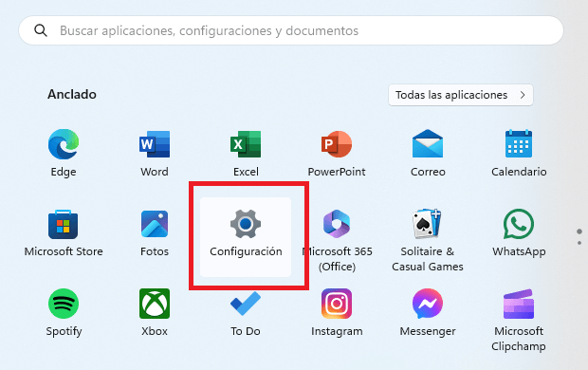Click the search magnifier icon
The width and height of the screenshot is (588, 370).
41,30
